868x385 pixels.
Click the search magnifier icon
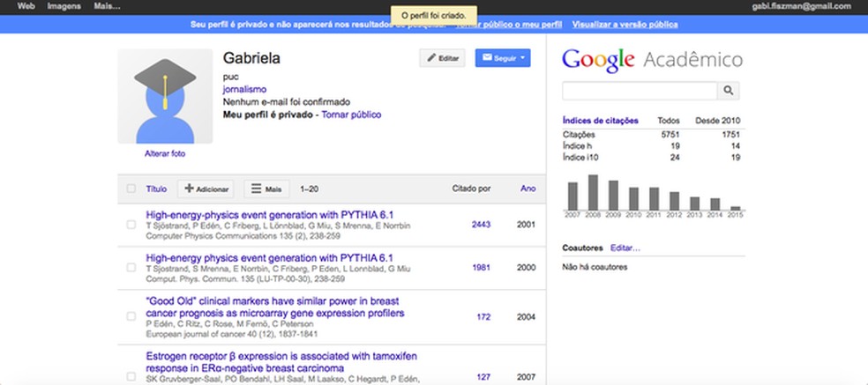tap(729, 90)
